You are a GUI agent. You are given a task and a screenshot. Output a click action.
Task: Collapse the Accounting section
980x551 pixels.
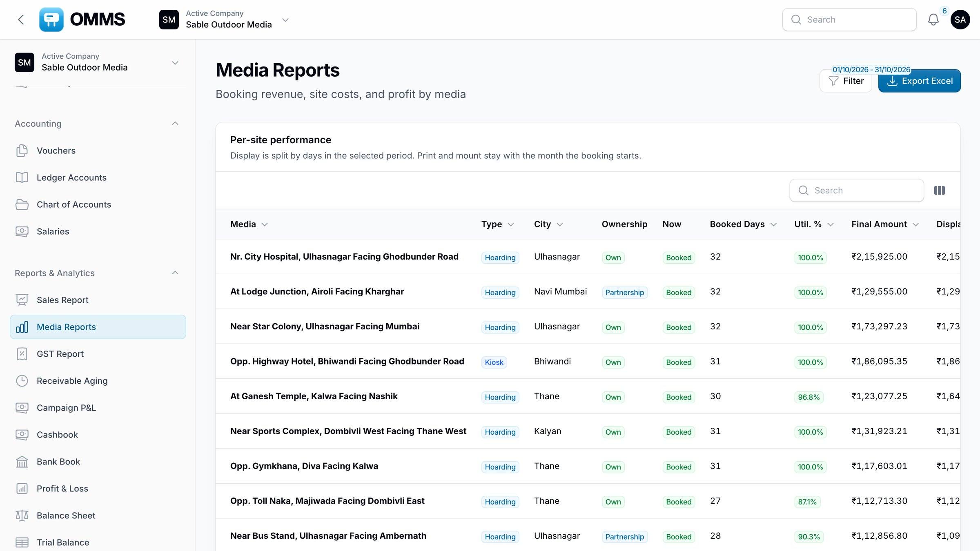[175, 123]
